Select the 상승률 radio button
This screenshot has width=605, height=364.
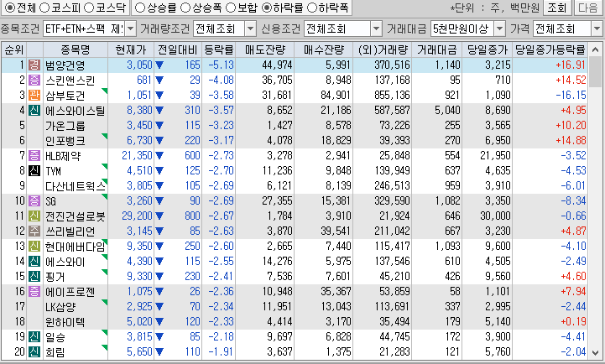click(140, 8)
